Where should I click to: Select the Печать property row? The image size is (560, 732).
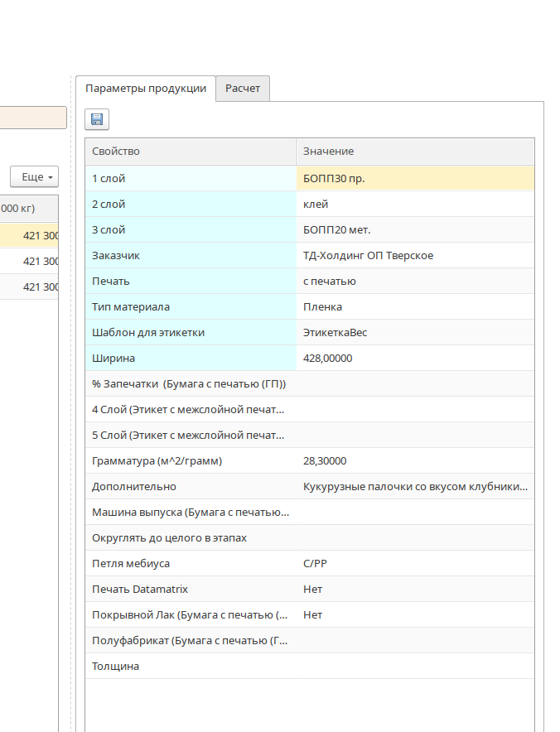click(190, 281)
